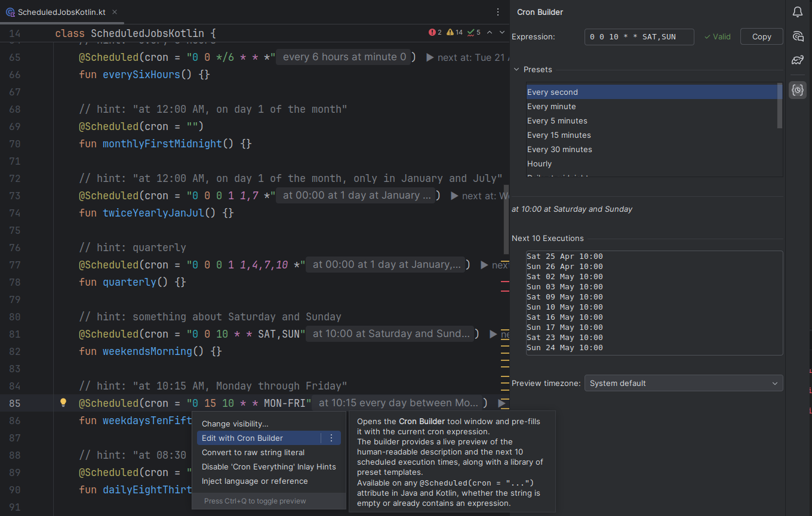This screenshot has height=516, width=812.
Task: Open the Preview timezone dropdown
Action: click(684, 383)
